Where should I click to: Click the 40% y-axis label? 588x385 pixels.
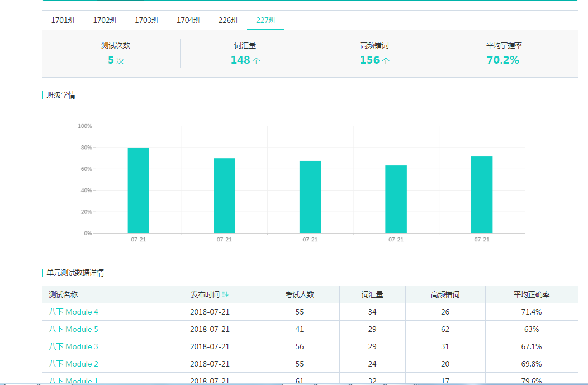[x=86, y=191]
